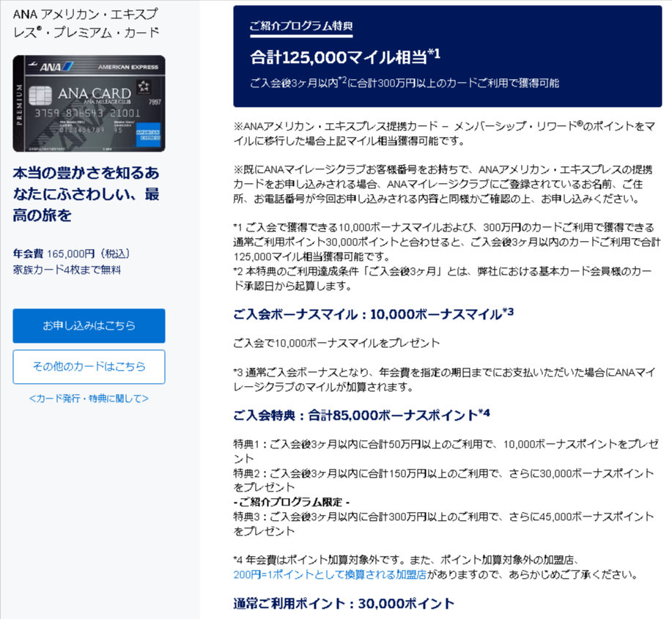The height and width of the screenshot is (619, 672).
Task: Select the ご紹介プログラム特典 banner label
Action: (x=301, y=26)
